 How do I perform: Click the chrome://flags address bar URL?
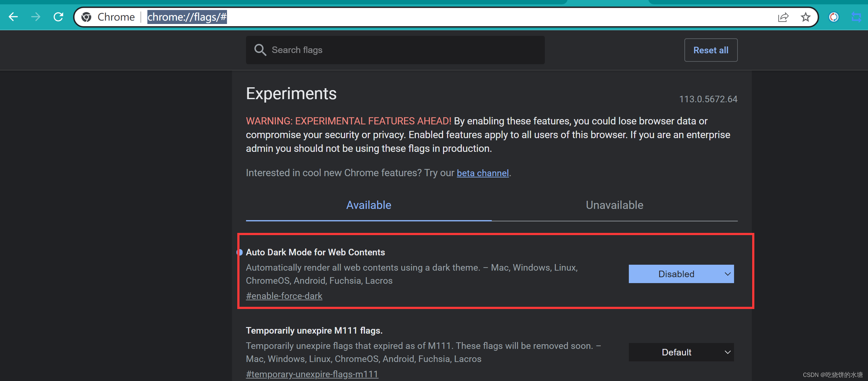coord(187,17)
